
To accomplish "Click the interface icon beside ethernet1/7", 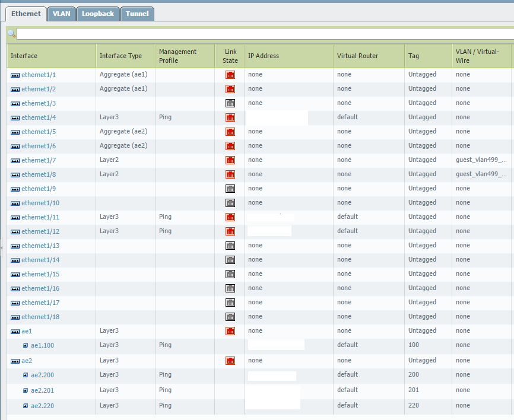I will coord(15,160).
